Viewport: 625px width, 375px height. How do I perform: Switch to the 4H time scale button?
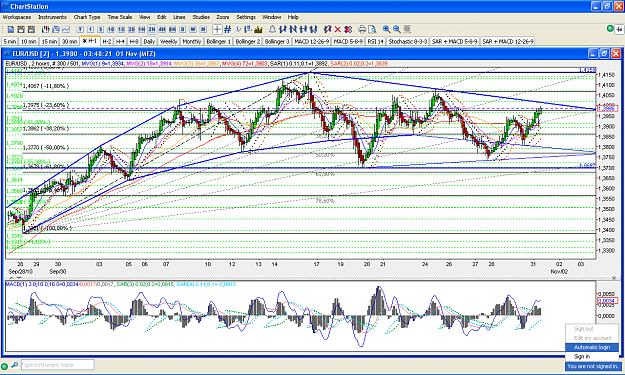click(x=162, y=29)
